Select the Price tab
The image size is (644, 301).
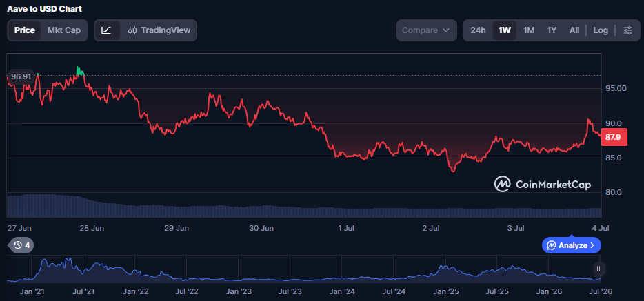(x=25, y=30)
